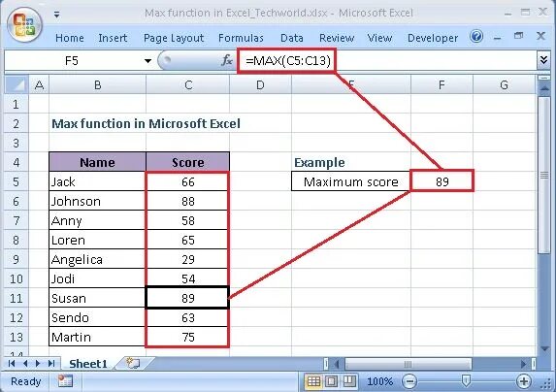This screenshot has width=556, height=392.
Task: Select row 11 header
Action: pyautogui.click(x=16, y=298)
